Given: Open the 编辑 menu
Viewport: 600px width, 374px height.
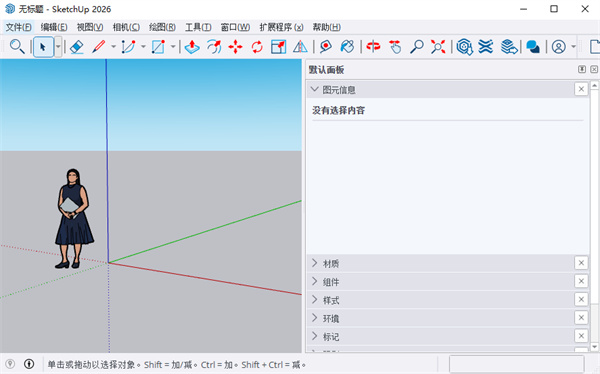Looking at the screenshot, I should click(54, 27).
